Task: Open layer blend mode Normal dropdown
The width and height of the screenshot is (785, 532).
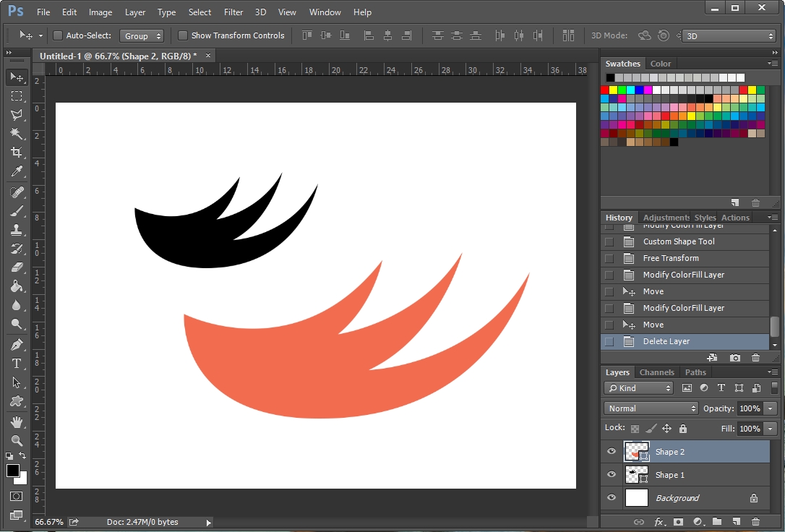Action: pyautogui.click(x=651, y=408)
